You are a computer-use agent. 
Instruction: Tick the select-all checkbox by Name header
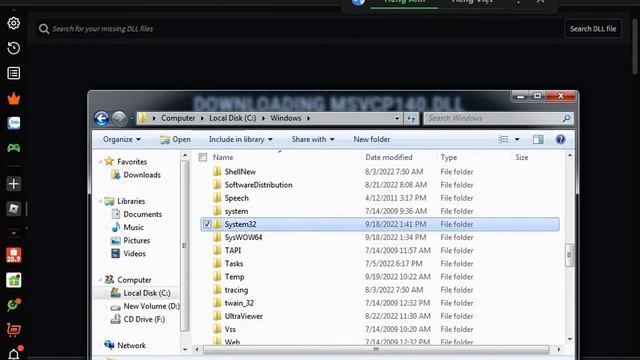(203, 157)
